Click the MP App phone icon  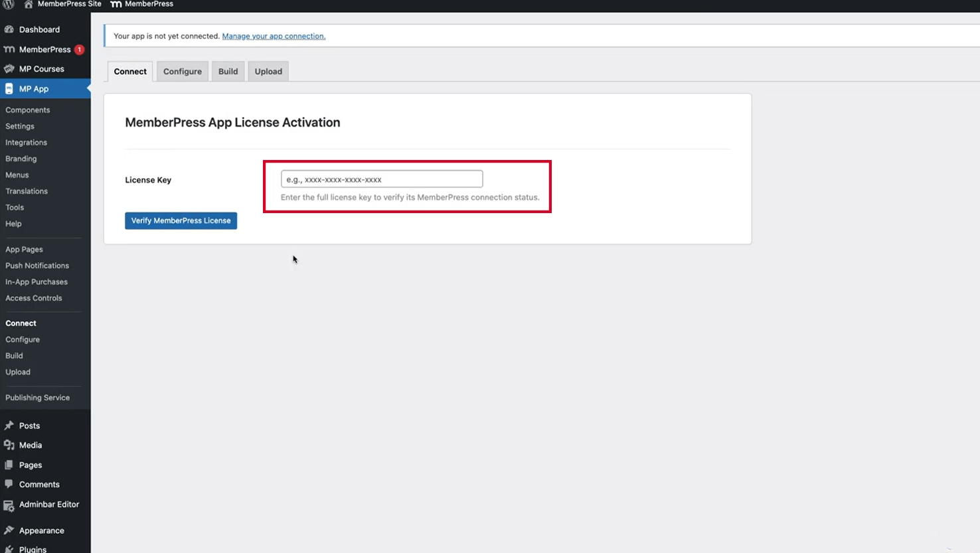click(x=9, y=89)
